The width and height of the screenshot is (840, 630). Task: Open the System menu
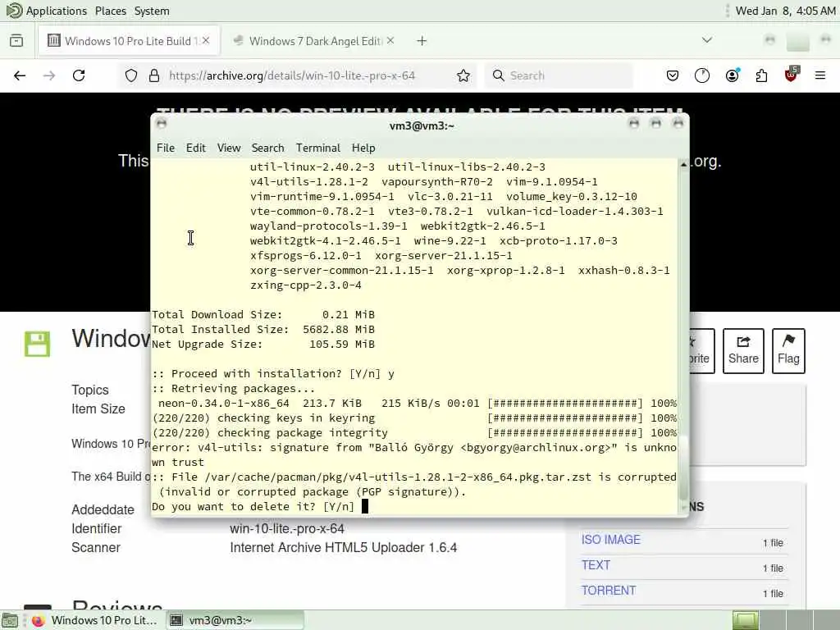[152, 11]
